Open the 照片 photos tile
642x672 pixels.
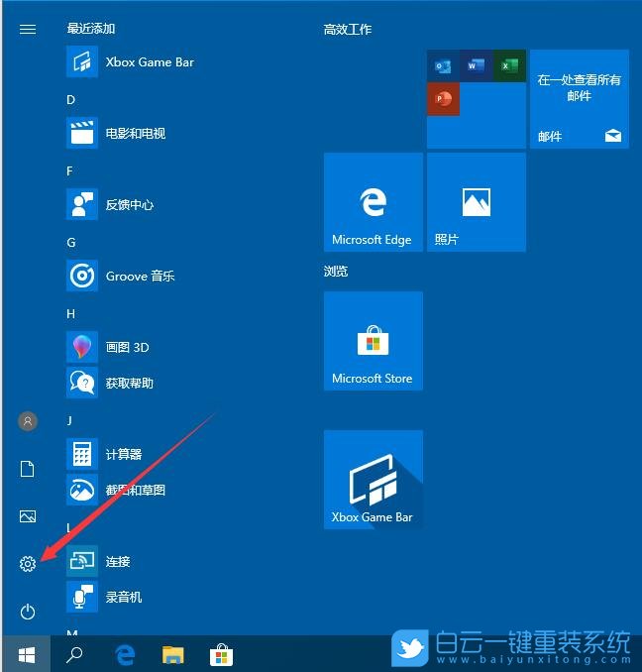pos(477,202)
